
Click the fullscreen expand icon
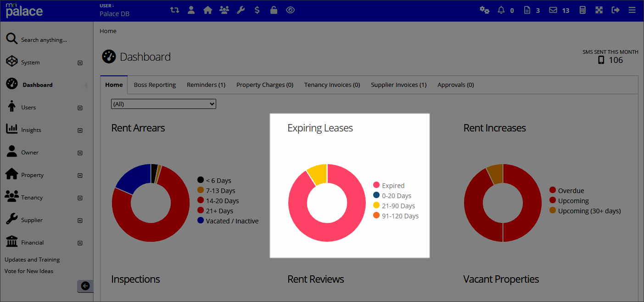click(x=599, y=10)
